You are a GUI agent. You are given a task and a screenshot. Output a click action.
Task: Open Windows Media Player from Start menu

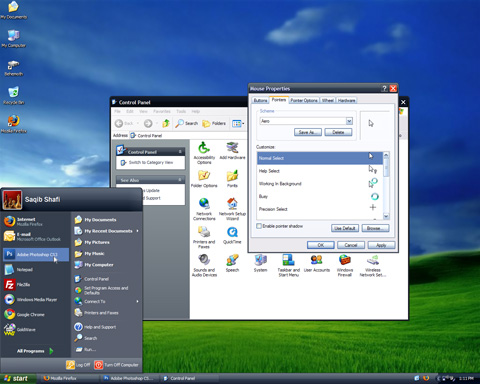[x=36, y=299]
